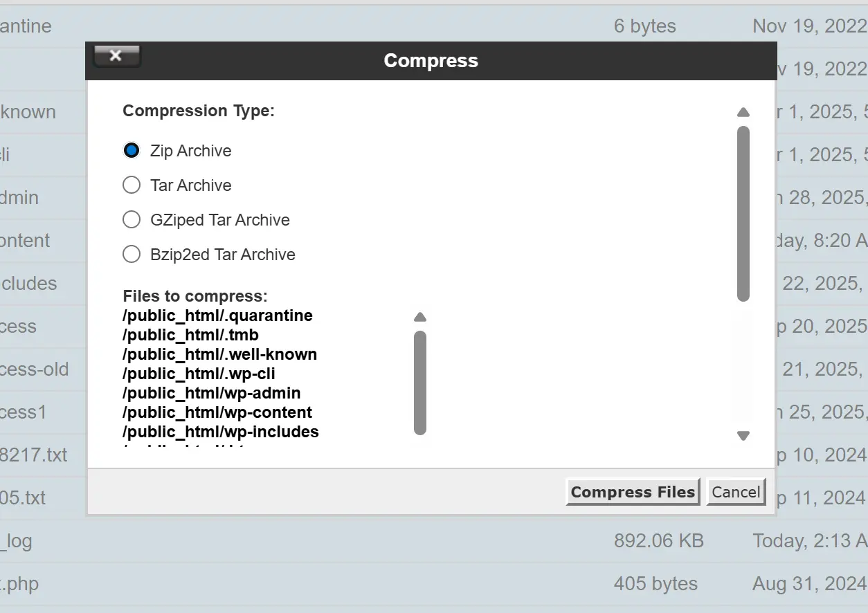Image resolution: width=868 pixels, height=613 pixels.
Task: Click the Compress title bar text
Action: click(431, 60)
